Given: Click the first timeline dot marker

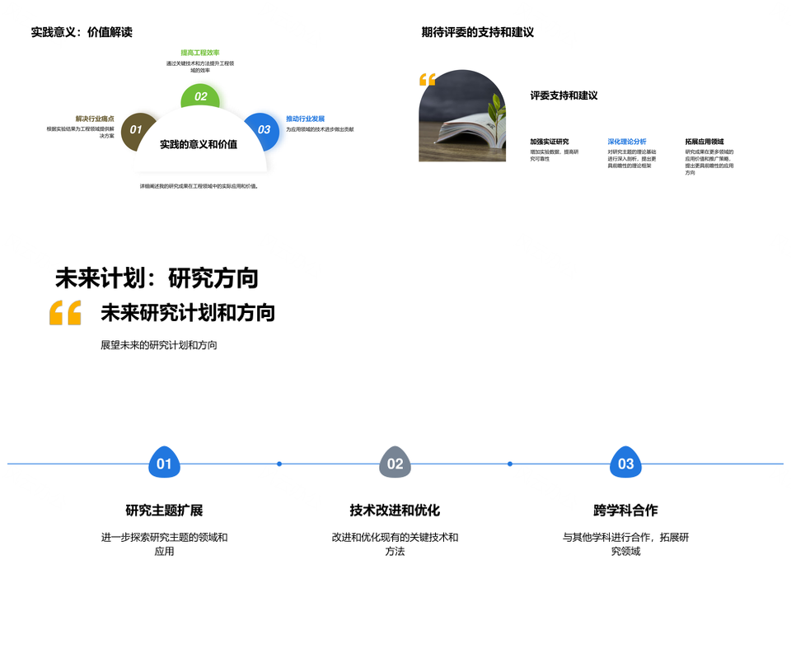Looking at the screenshot, I should [279, 464].
